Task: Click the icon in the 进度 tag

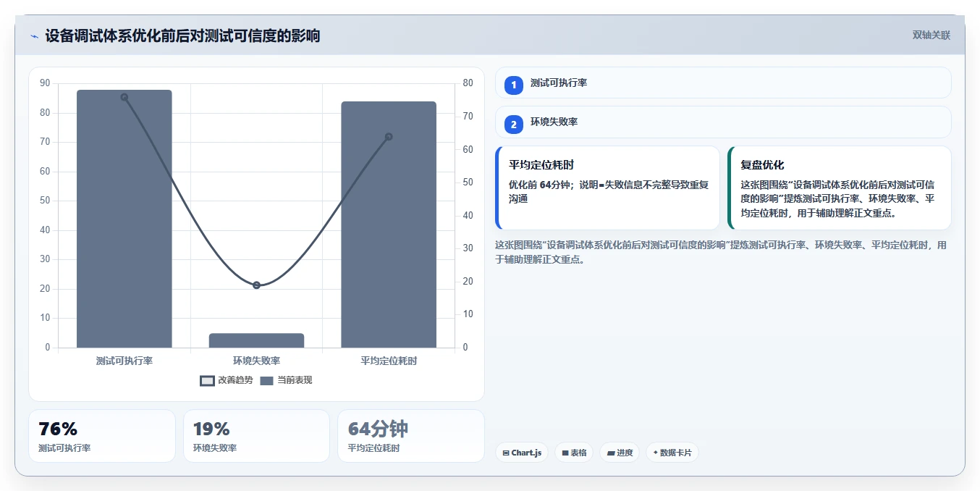Action: coord(611,453)
